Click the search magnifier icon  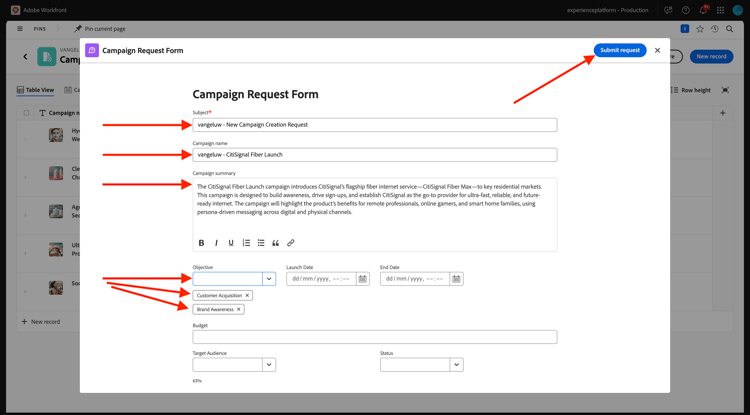click(729, 29)
